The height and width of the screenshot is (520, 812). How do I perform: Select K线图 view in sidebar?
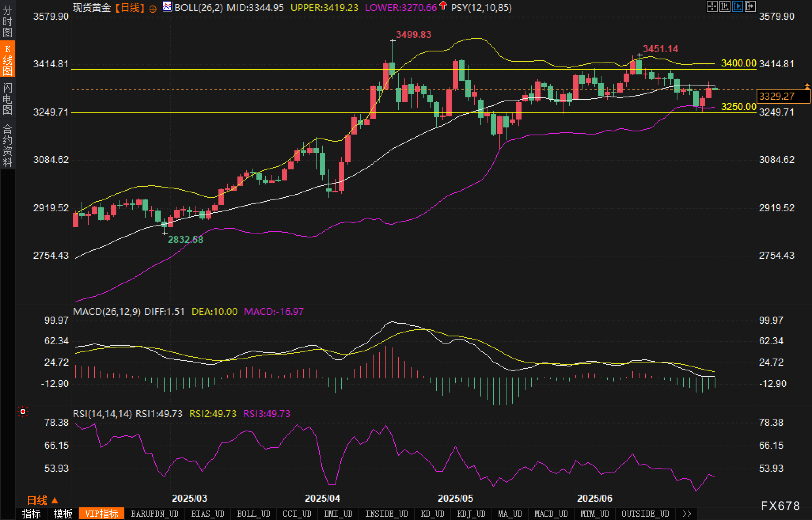(8, 60)
